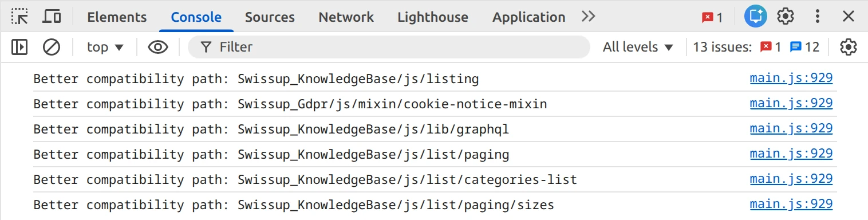
Task: Open main.js:929 link for paging/sizes row
Action: (791, 205)
